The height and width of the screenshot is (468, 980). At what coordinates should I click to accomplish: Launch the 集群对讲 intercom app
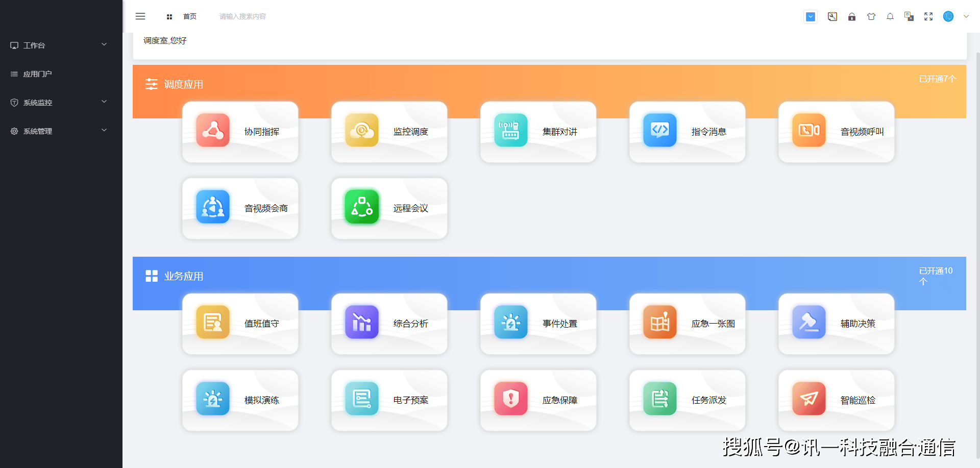coord(510,131)
